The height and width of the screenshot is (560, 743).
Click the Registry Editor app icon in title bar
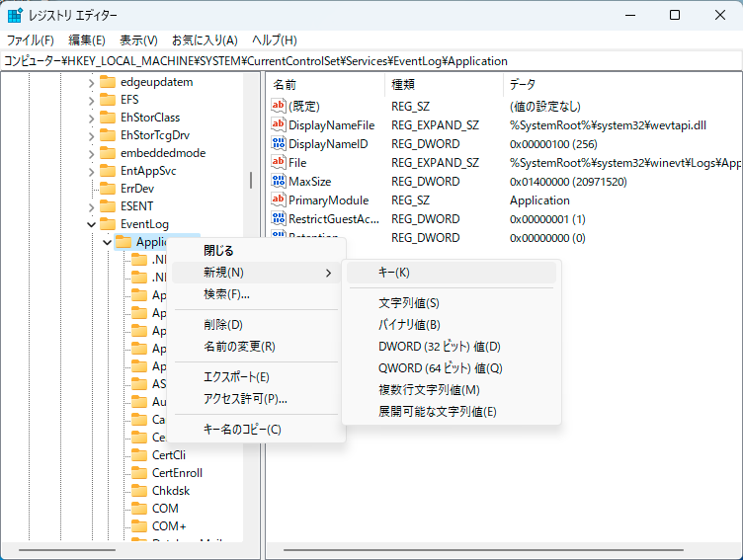click(x=16, y=15)
